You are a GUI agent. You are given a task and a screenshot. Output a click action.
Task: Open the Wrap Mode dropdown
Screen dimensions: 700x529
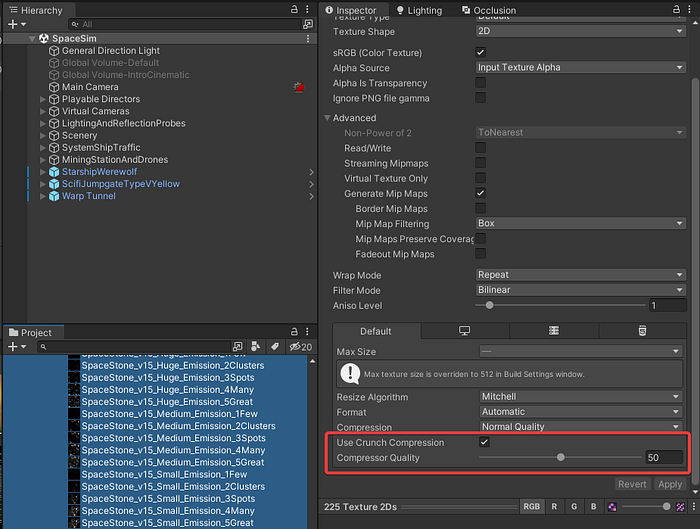click(580, 275)
